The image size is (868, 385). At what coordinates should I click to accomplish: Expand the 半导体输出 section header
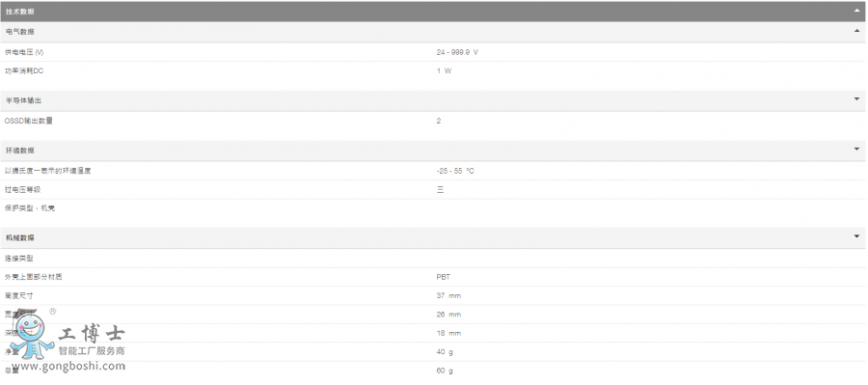pos(434,100)
